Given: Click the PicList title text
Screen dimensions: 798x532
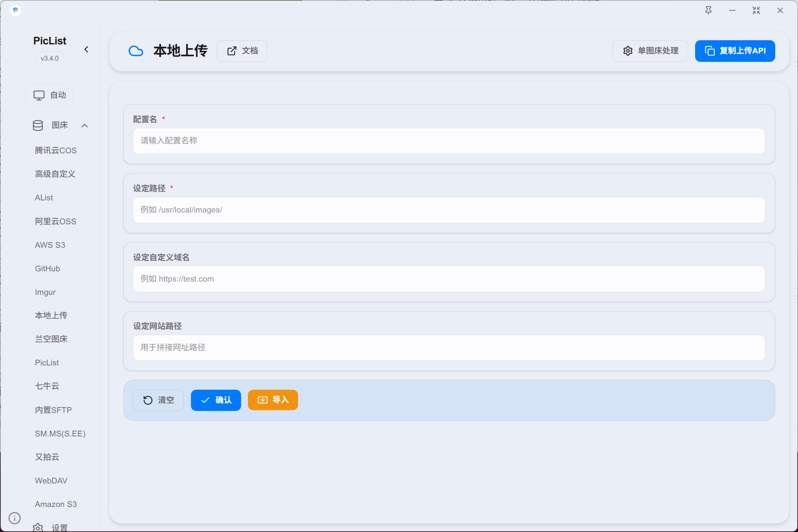Looking at the screenshot, I should click(x=50, y=41).
